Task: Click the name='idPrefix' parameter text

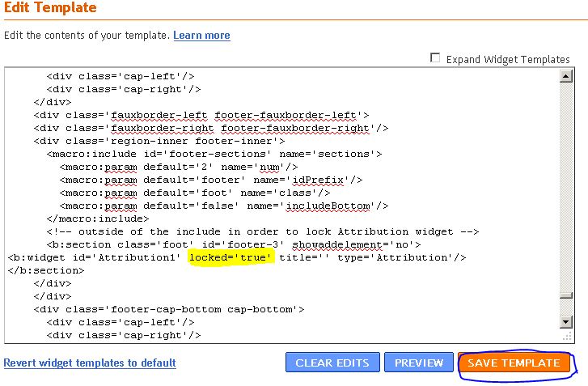Action: (x=300, y=180)
